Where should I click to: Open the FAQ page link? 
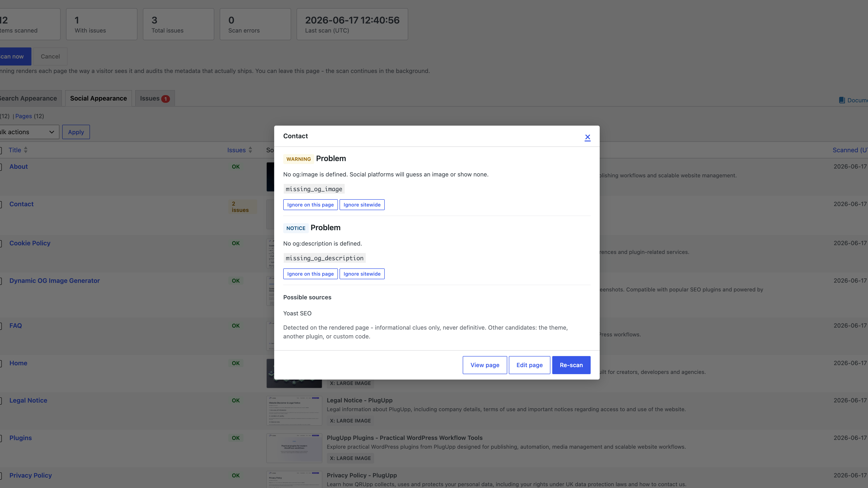pos(16,326)
